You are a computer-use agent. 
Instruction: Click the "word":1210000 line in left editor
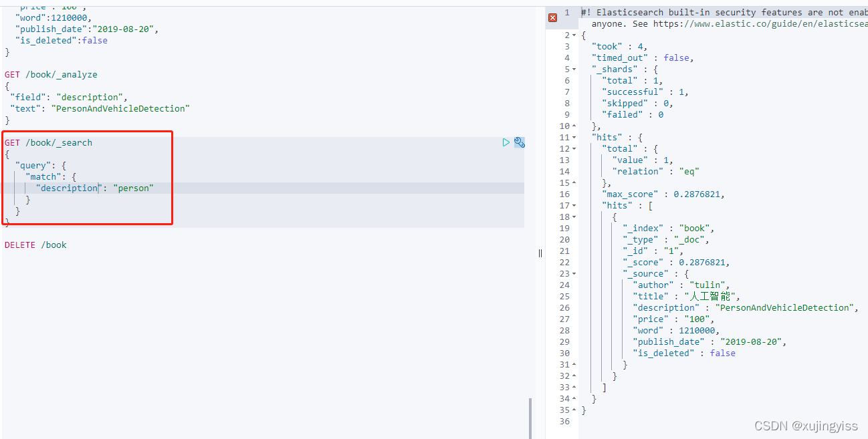click(53, 17)
